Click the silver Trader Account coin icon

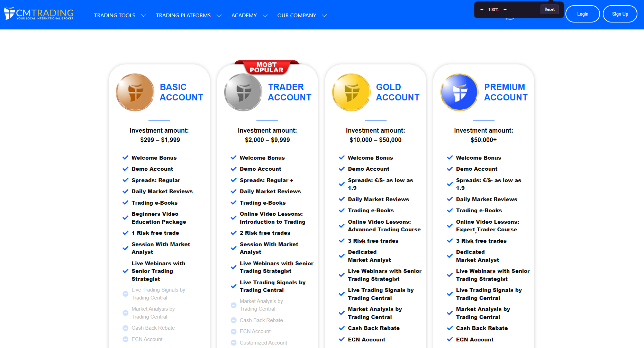243,92
